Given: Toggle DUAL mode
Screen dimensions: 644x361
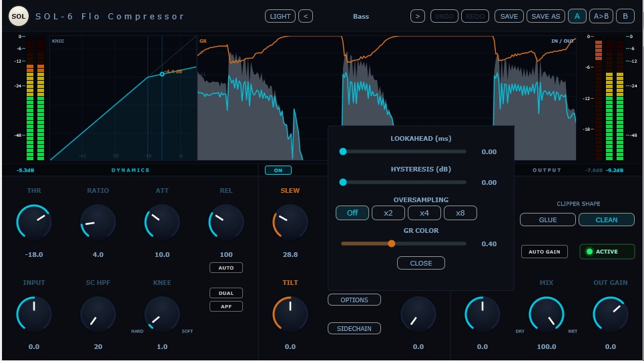Looking at the screenshot, I should (226, 293).
